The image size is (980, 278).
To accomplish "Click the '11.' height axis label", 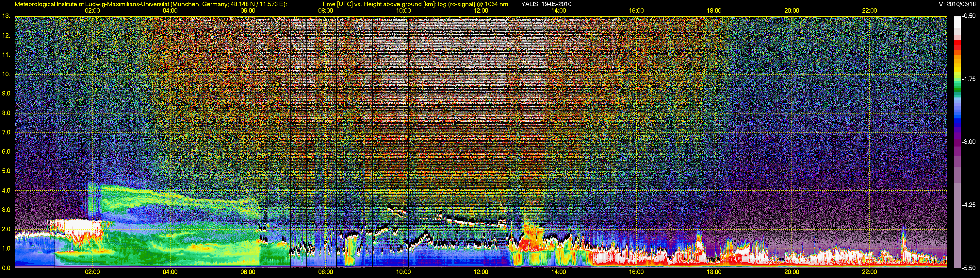I will (x=6, y=55).
